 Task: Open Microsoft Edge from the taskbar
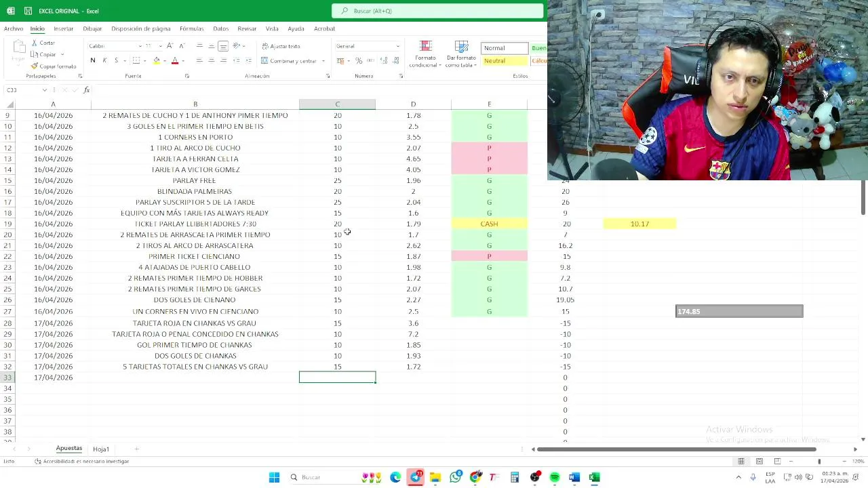[x=395, y=477]
